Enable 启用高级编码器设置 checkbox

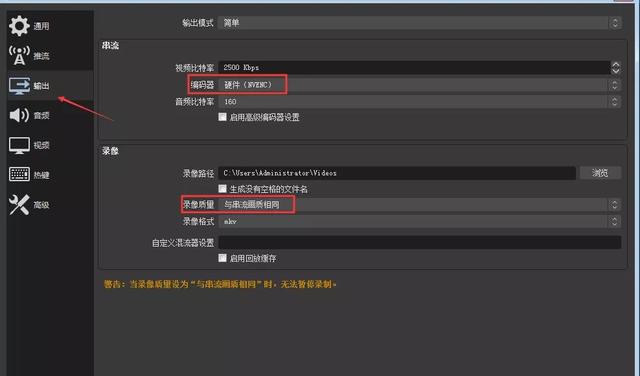coord(222,117)
